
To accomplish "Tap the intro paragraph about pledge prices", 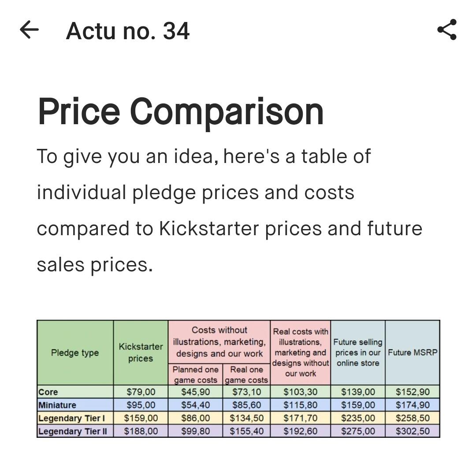I will pos(229,210).
